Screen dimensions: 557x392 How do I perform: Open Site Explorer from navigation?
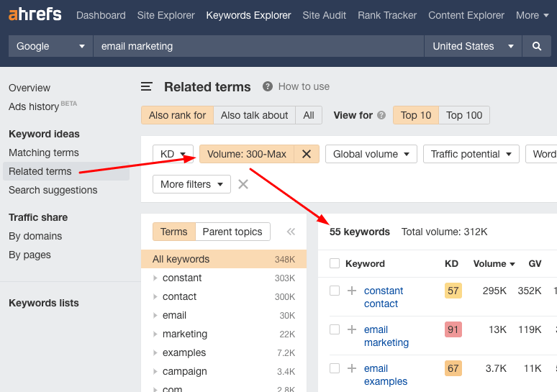click(166, 15)
